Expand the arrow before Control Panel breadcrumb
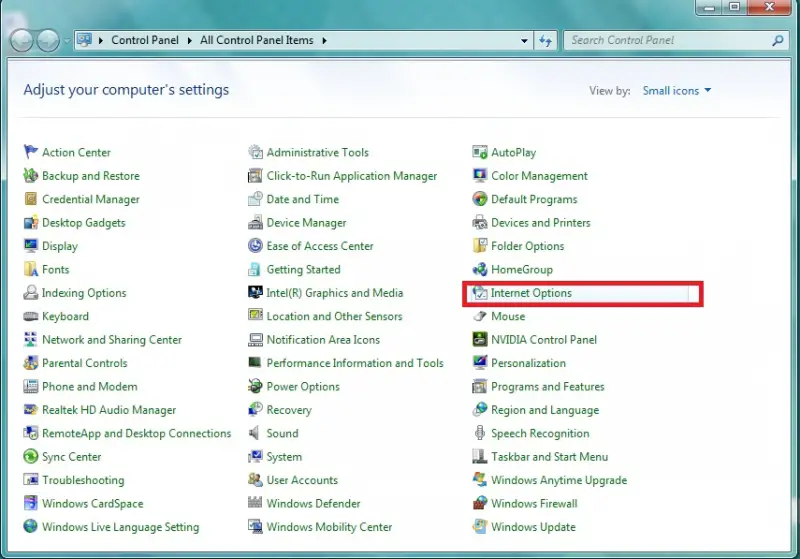The image size is (800, 559). point(101,40)
